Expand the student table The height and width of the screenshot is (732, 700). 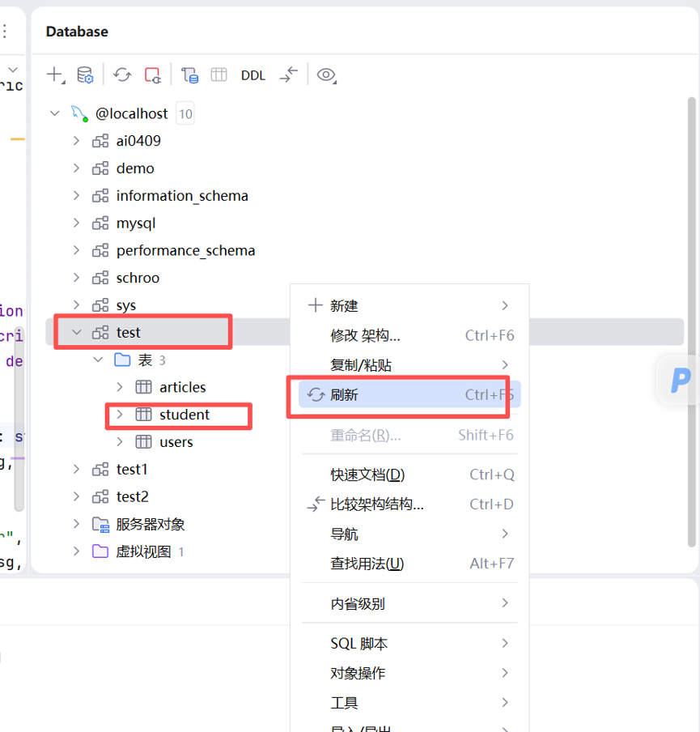point(120,415)
